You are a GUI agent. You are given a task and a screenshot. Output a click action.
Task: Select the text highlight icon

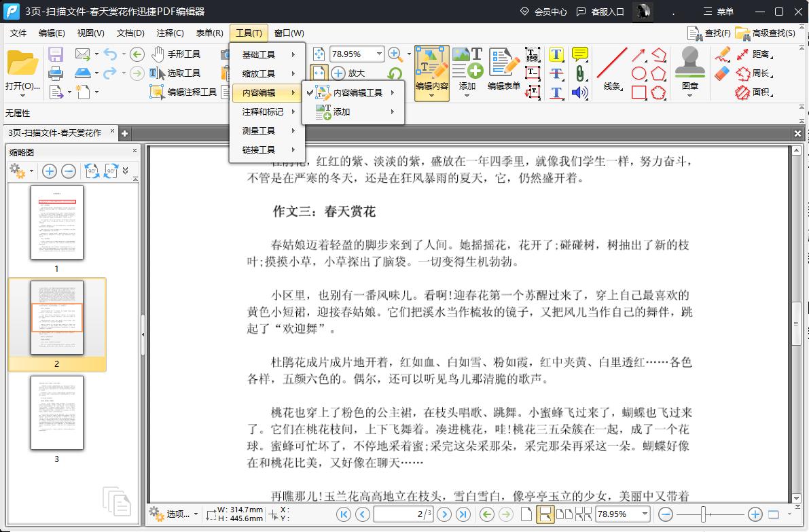[557, 55]
